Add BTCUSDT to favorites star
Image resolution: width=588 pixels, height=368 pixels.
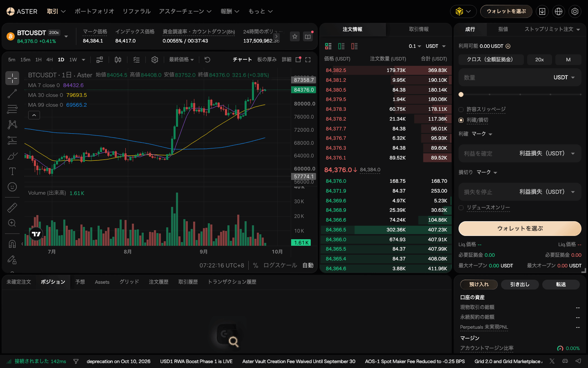[x=295, y=36]
